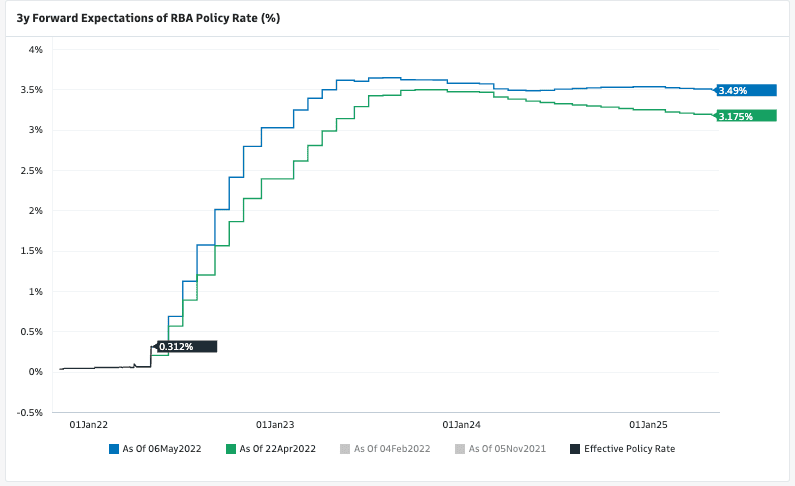The height and width of the screenshot is (486, 795).
Task: Click the green 22Apr2022 legend swatch
Action: [229, 449]
